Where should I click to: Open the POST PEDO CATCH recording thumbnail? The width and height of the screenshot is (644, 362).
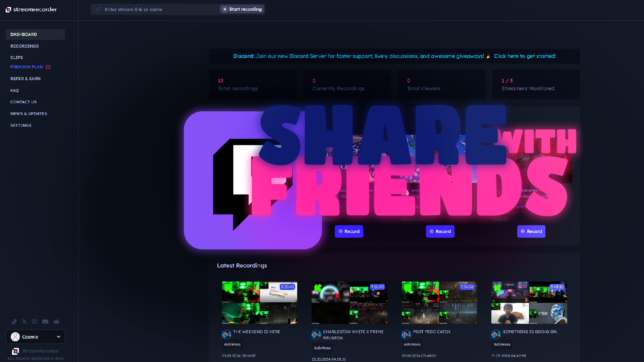[439, 303]
